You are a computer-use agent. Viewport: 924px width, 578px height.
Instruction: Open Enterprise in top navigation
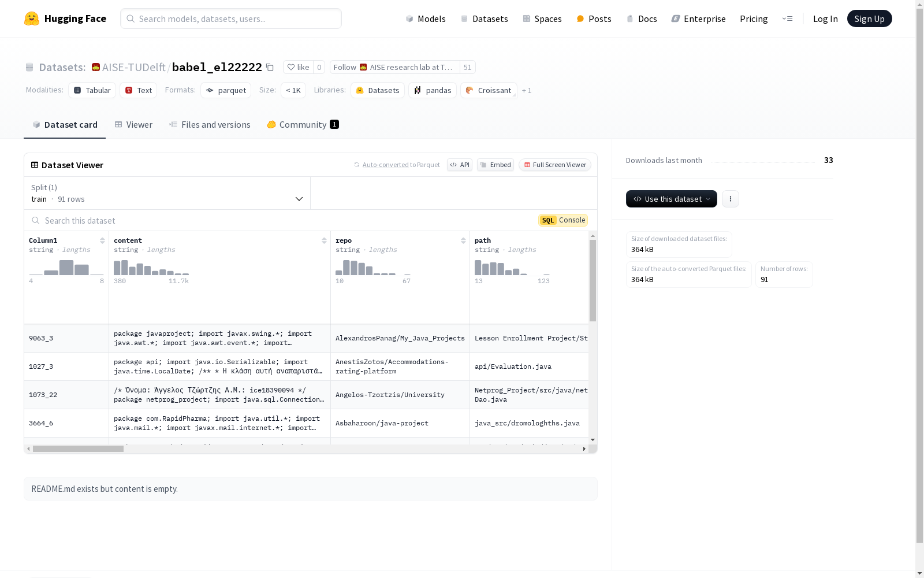tap(698, 18)
